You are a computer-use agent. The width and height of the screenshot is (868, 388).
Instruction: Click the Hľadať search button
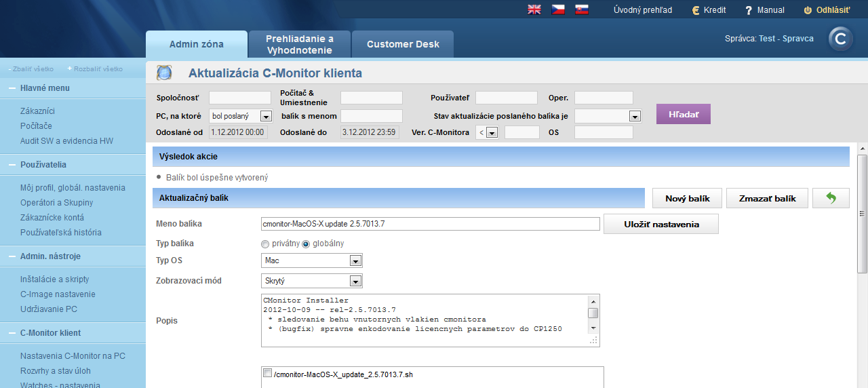tap(684, 114)
